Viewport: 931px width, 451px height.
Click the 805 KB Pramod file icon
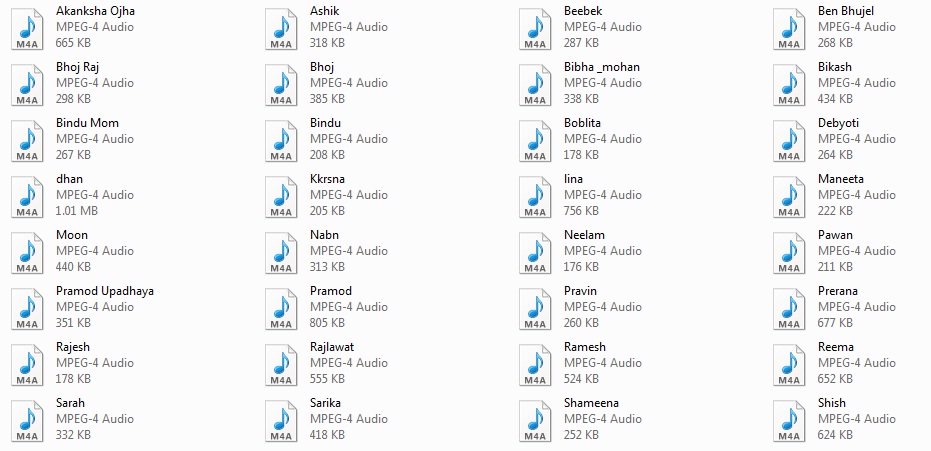[x=281, y=309]
